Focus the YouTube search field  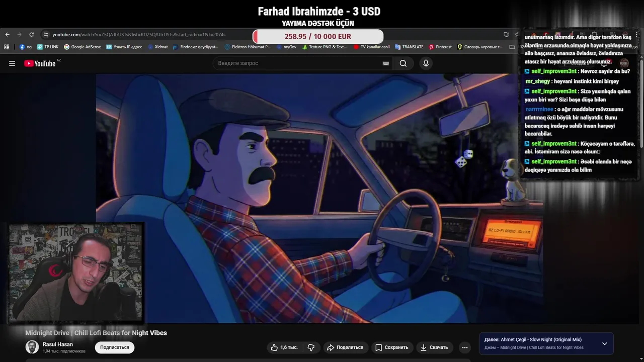pyautogui.click(x=299, y=63)
